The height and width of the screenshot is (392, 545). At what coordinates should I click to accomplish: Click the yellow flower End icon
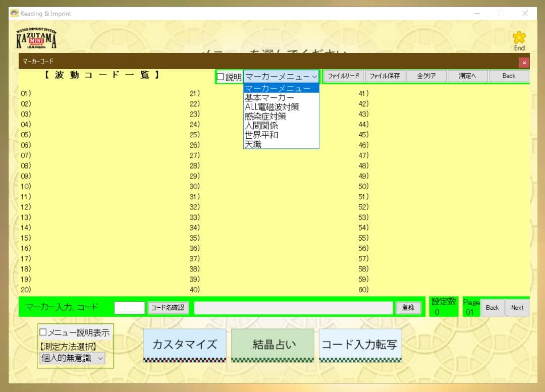pos(519,38)
